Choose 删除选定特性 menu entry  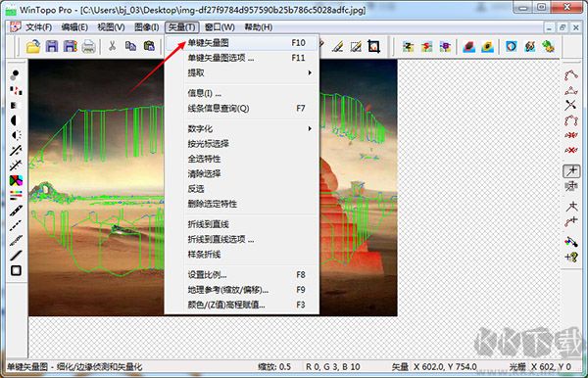242,204
